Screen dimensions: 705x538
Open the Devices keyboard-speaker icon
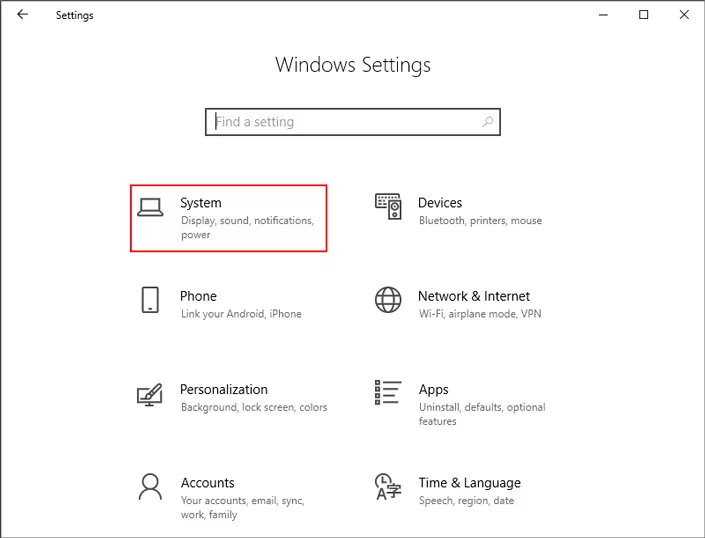pos(388,206)
